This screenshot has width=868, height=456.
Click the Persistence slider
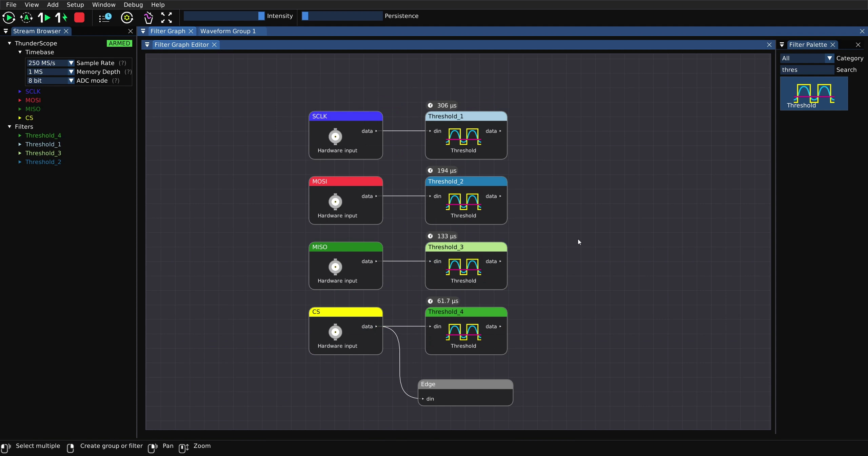(x=342, y=16)
